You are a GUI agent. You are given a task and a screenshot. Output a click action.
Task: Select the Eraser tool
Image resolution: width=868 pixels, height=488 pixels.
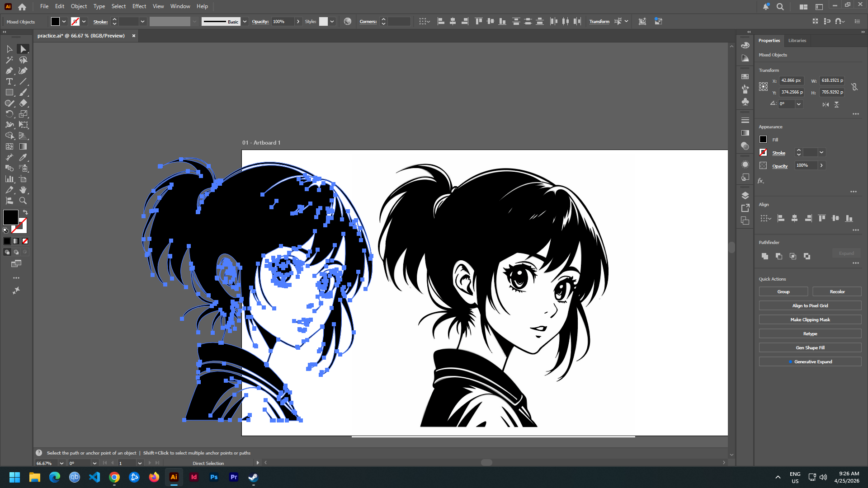[23, 103]
